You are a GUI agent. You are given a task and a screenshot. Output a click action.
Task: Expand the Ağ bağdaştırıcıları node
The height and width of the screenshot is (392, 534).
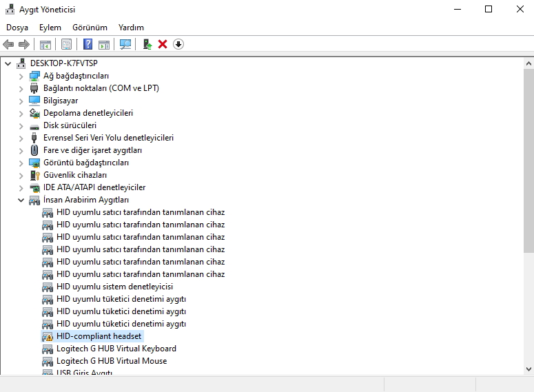click(x=21, y=76)
